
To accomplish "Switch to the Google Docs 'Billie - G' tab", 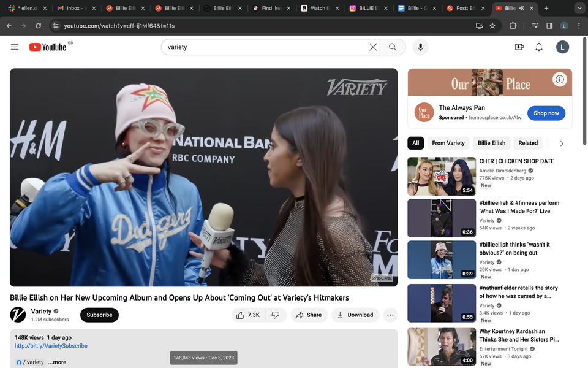I will click(x=418, y=8).
